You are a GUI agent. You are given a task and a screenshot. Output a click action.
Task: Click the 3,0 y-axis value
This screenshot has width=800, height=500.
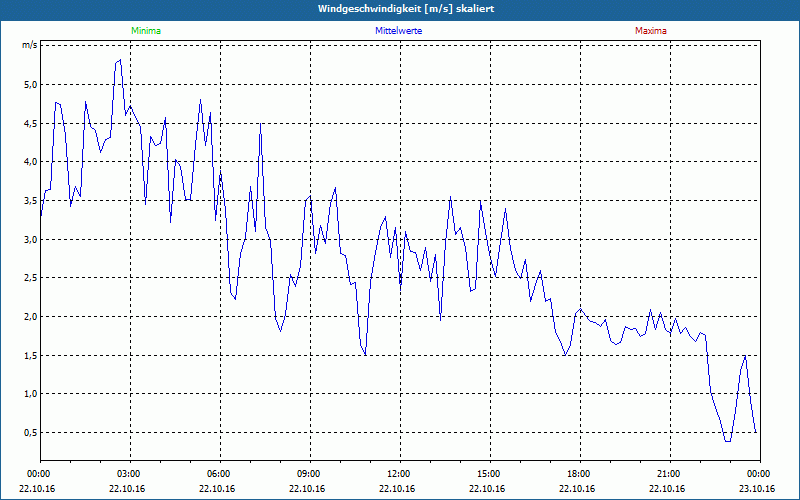point(31,239)
